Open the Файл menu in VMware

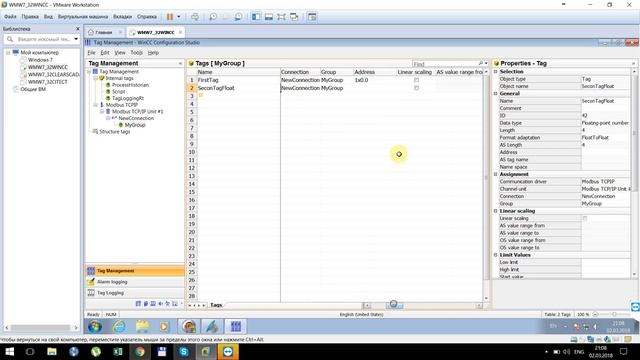pos(10,17)
